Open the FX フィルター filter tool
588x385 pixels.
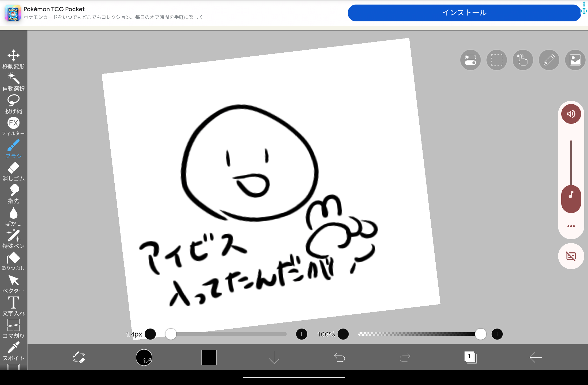13,126
